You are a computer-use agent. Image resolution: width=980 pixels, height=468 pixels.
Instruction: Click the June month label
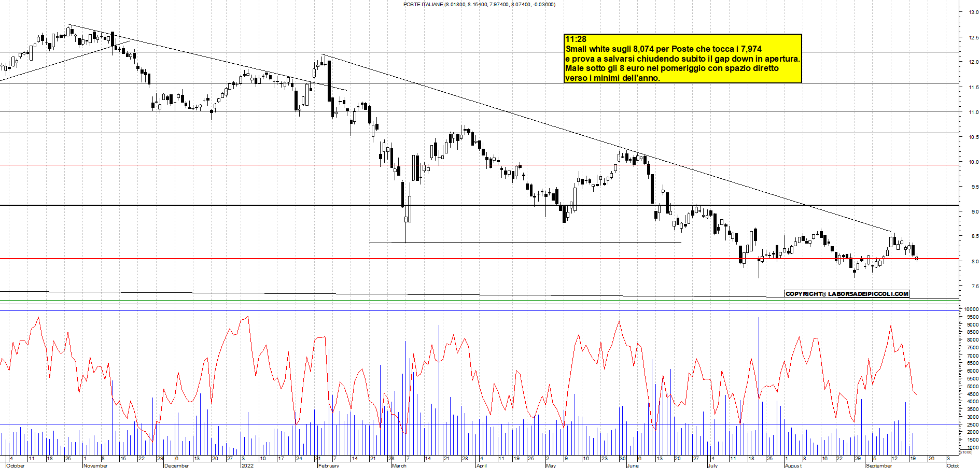click(x=633, y=465)
